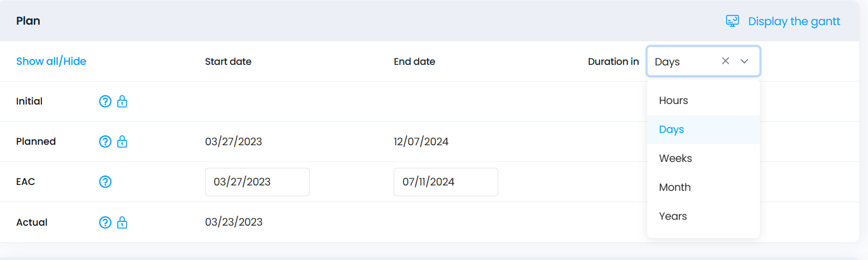
Task: Click the Duration in Days combo box
Action: point(703,61)
